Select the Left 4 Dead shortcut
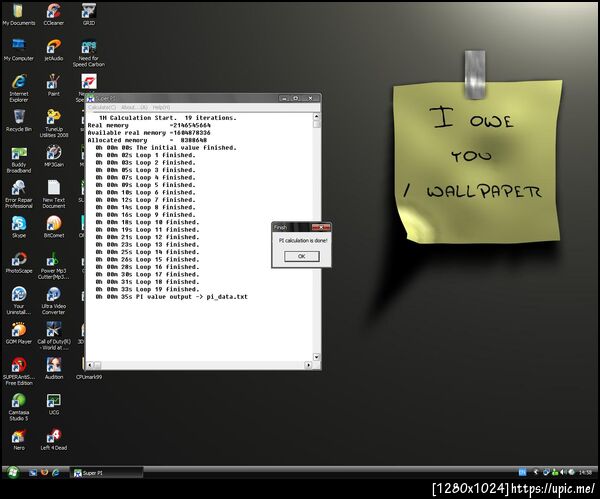The image size is (600, 499). [x=54, y=440]
